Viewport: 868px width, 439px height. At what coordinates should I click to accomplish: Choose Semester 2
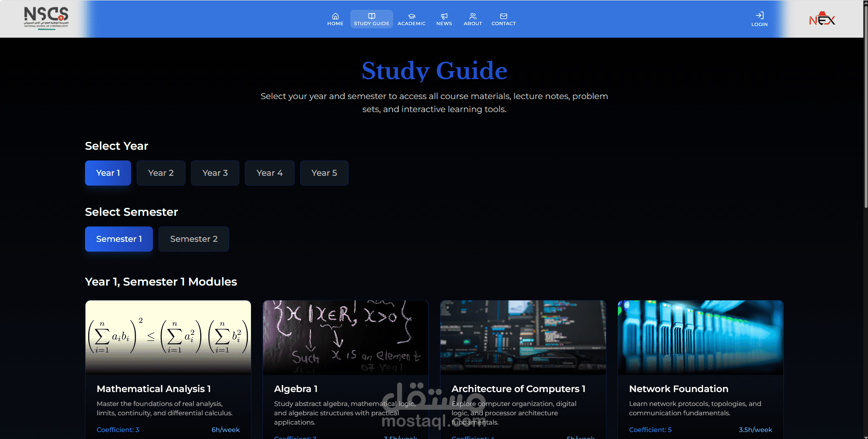click(x=194, y=239)
